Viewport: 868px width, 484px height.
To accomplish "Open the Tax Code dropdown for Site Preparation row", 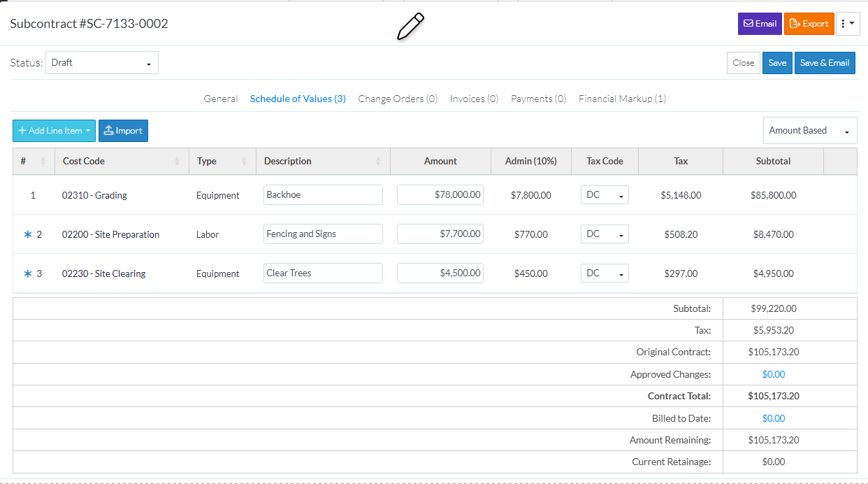I will point(605,234).
